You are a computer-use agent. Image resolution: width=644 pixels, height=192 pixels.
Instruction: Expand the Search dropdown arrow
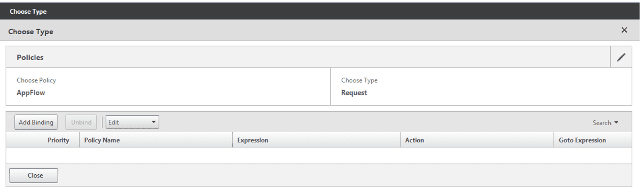[x=616, y=123]
